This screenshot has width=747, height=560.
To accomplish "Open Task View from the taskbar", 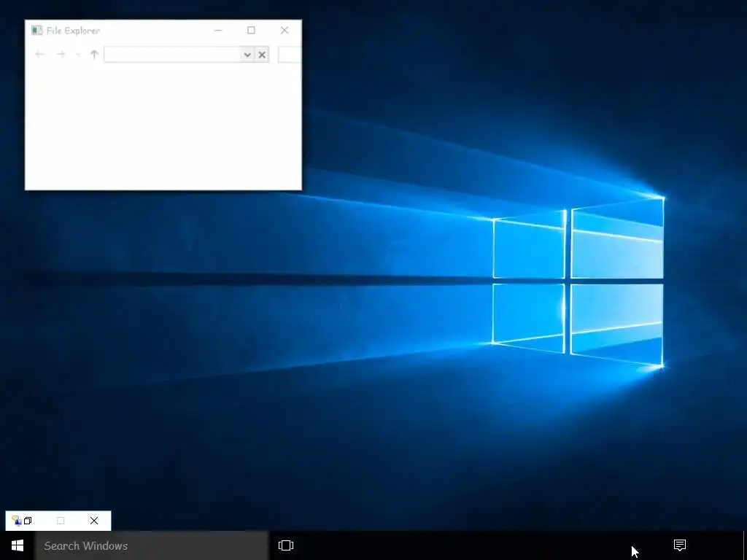I will (286, 545).
